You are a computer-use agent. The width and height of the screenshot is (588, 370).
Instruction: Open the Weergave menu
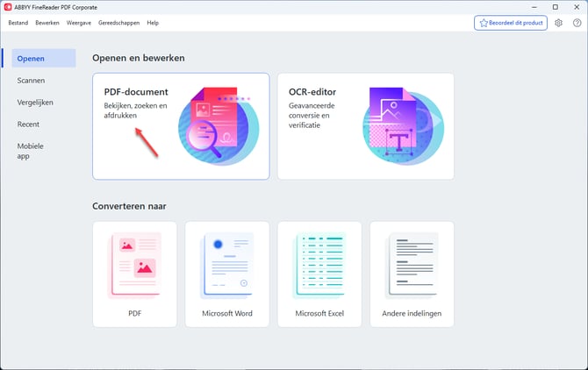80,23
